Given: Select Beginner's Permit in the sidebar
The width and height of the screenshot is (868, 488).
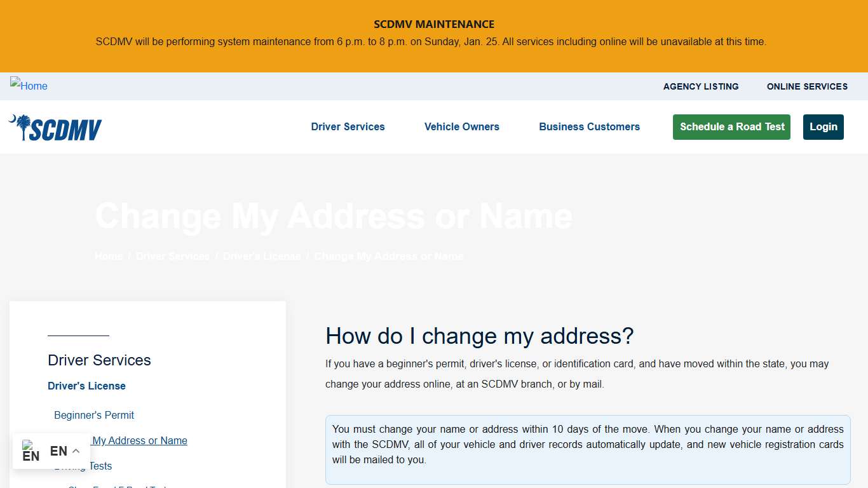Looking at the screenshot, I should 93,415.
